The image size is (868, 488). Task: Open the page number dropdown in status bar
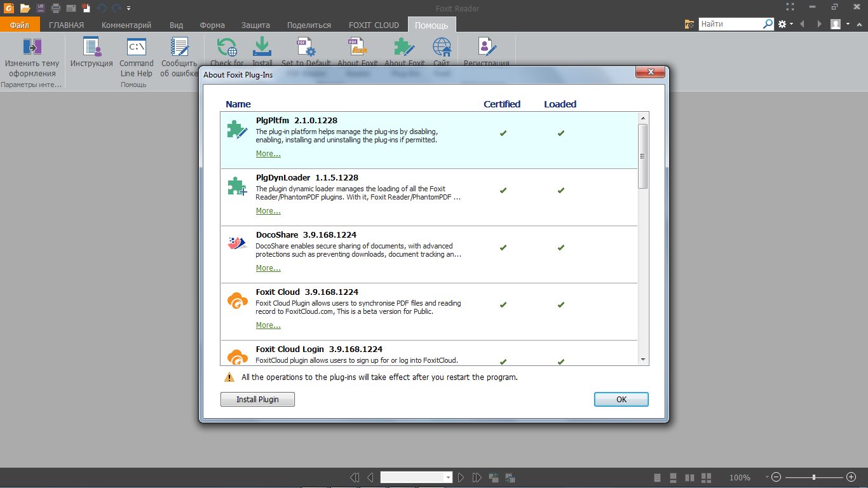click(x=448, y=477)
